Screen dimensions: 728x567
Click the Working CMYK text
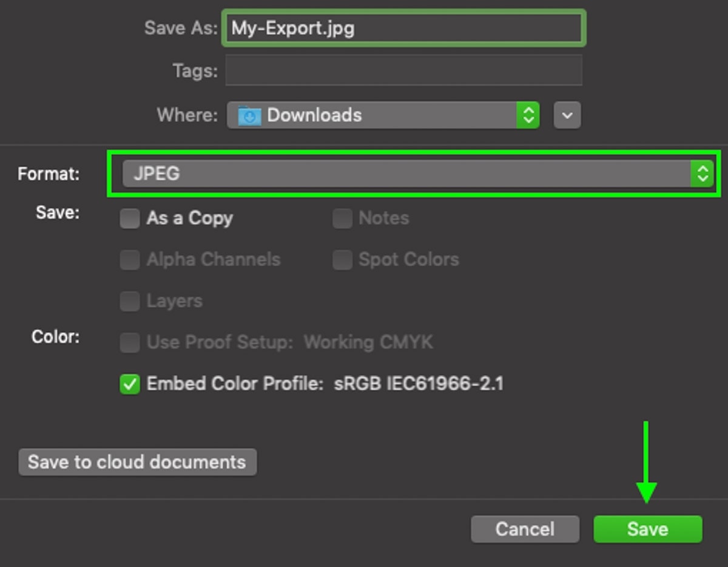368,342
